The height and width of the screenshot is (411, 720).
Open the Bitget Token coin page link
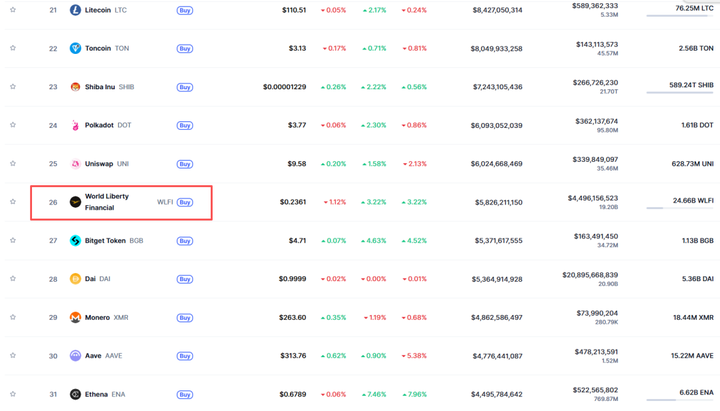pyautogui.click(x=105, y=241)
